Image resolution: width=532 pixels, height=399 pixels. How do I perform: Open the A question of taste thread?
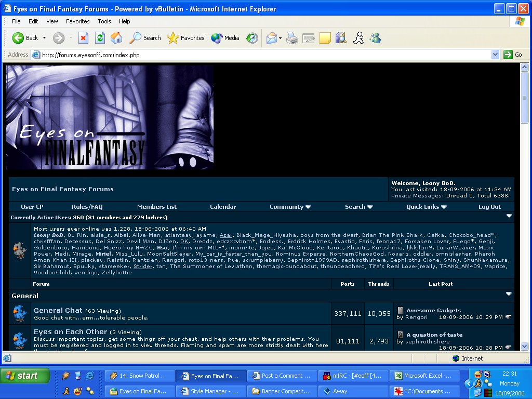click(434, 335)
